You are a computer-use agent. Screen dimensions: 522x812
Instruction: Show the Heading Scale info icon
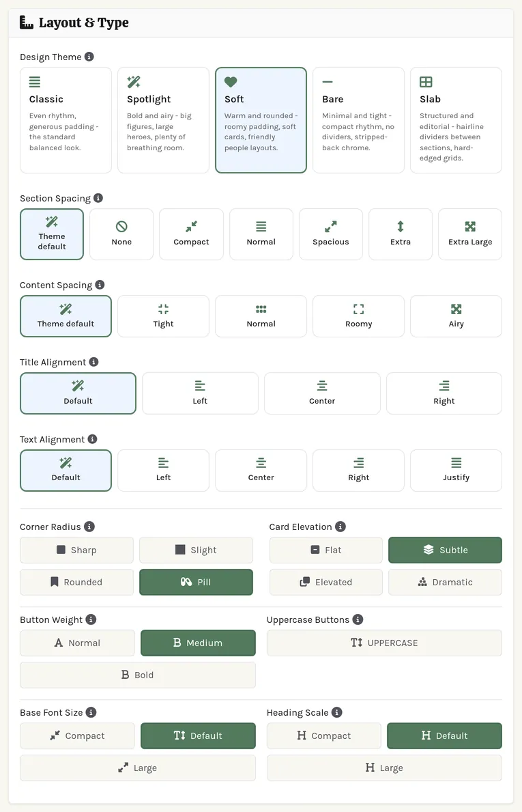point(336,712)
